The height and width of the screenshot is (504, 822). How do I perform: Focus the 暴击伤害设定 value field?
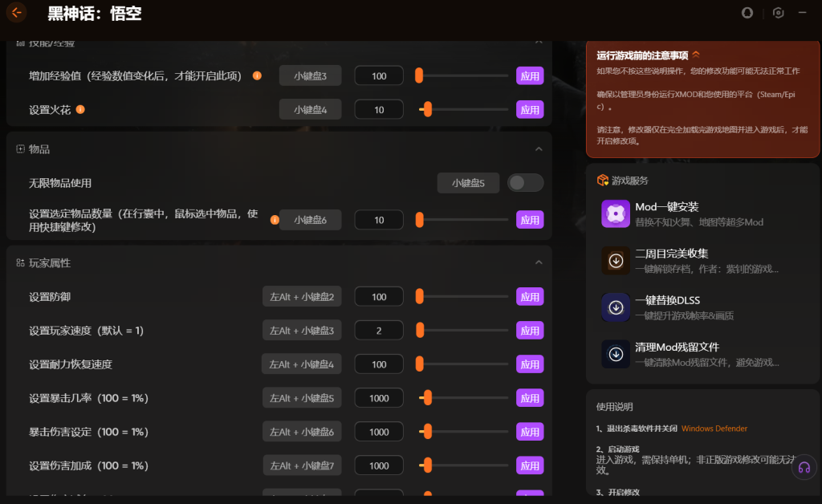point(379,432)
